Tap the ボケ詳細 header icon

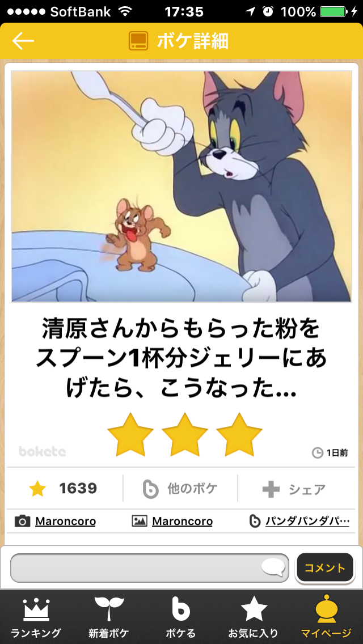tap(138, 41)
